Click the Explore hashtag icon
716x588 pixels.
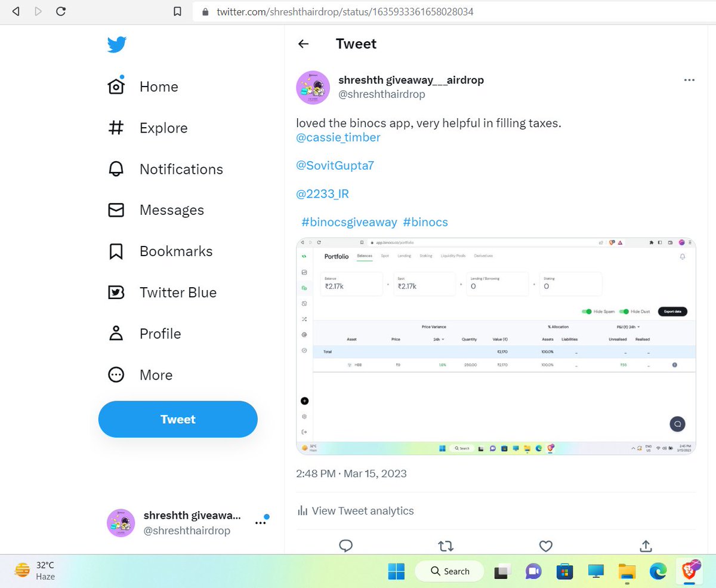116,128
